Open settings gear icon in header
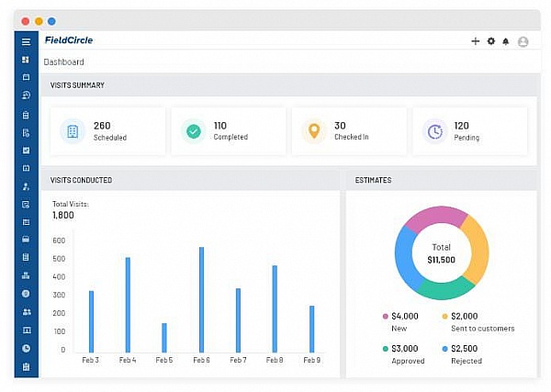The height and width of the screenshot is (392, 551). tap(491, 41)
